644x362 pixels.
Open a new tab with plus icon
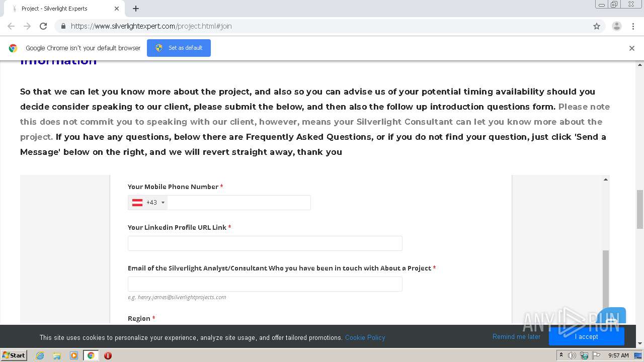pos(136,9)
